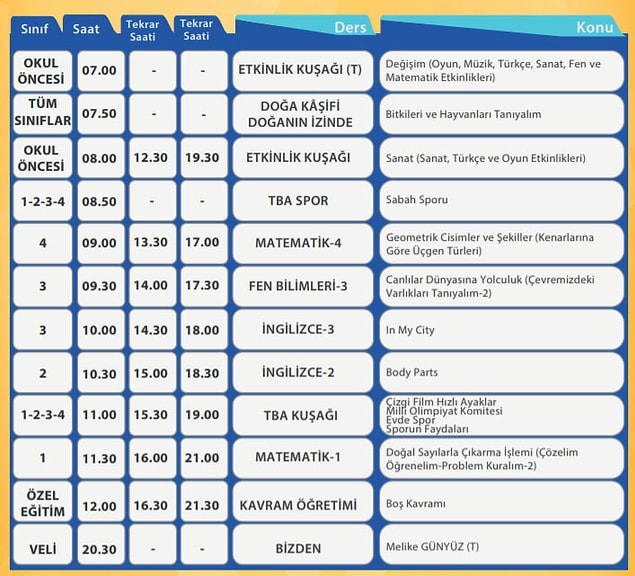Click the İNGİLİZCE-3 lesson cell
This screenshot has height=576, width=635.
pos(303,330)
